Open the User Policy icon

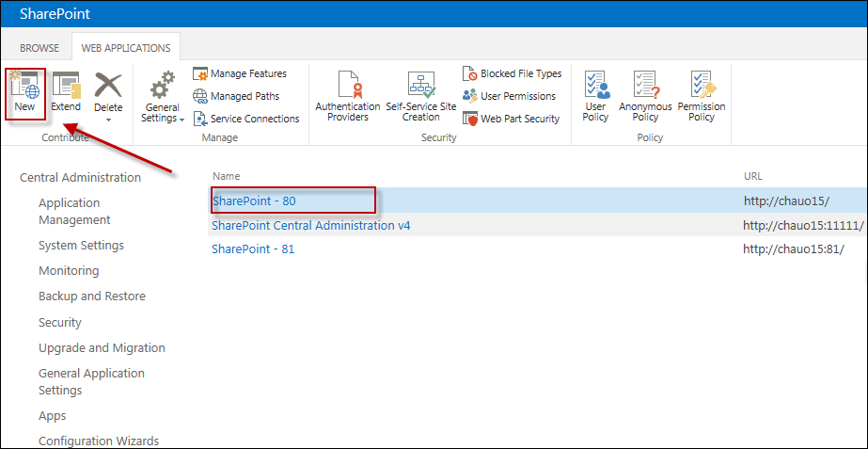[x=595, y=96]
